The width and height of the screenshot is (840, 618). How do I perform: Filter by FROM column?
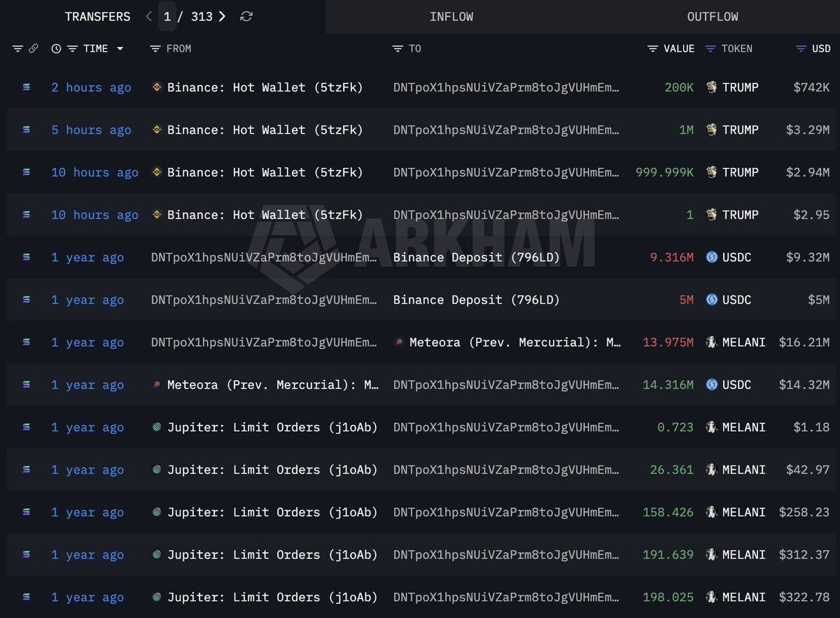(155, 48)
